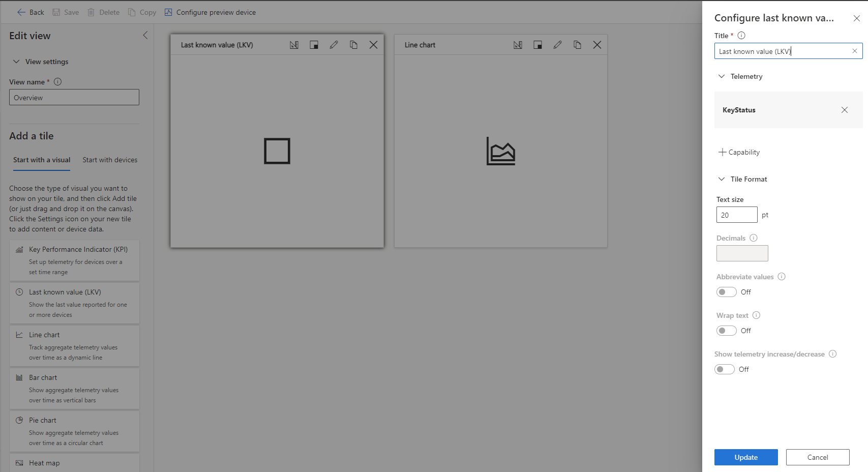Click the Delete trash icon
The image size is (868, 472).
coord(91,12)
